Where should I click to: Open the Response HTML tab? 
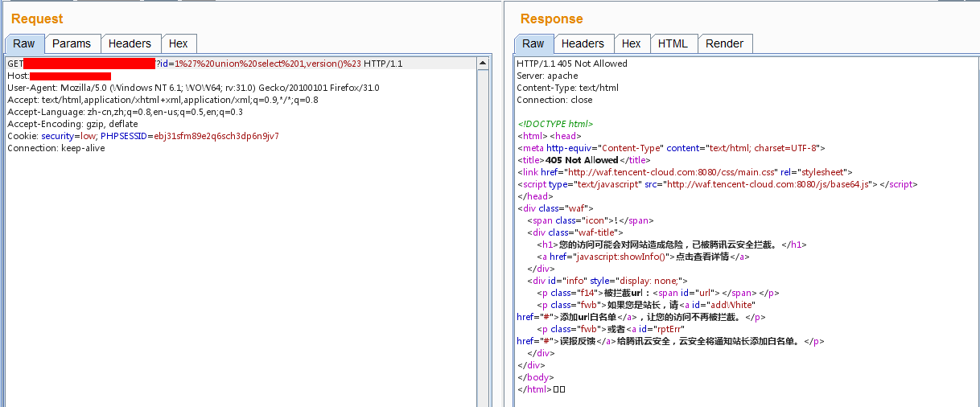[673, 43]
